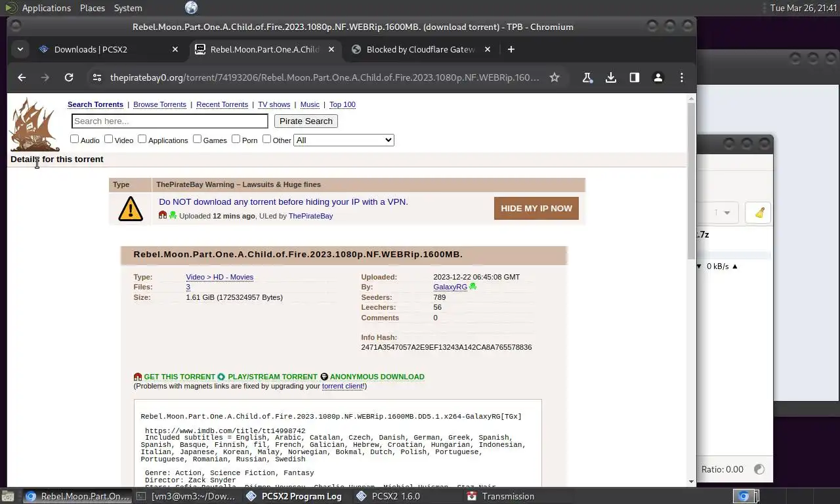This screenshot has height=504, width=840.
Task: Open the Top 100 link
Action: point(342,104)
